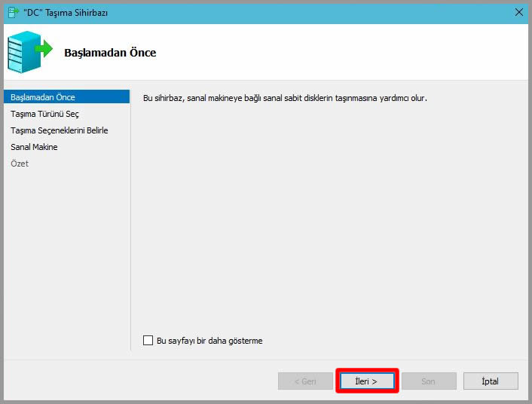Screen dimensions: 532x404
Task: Select 'Sanal Makine' in the step list
Action: pos(34,147)
